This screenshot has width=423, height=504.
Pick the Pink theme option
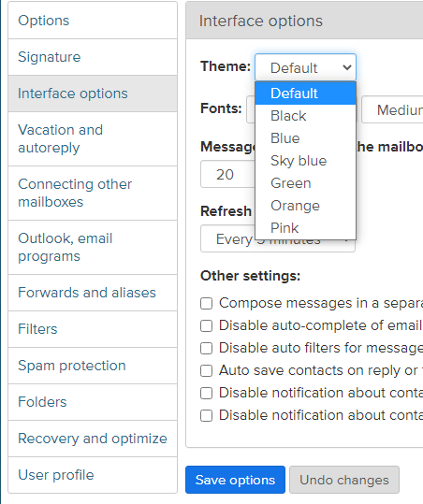[x=305, y=228]
